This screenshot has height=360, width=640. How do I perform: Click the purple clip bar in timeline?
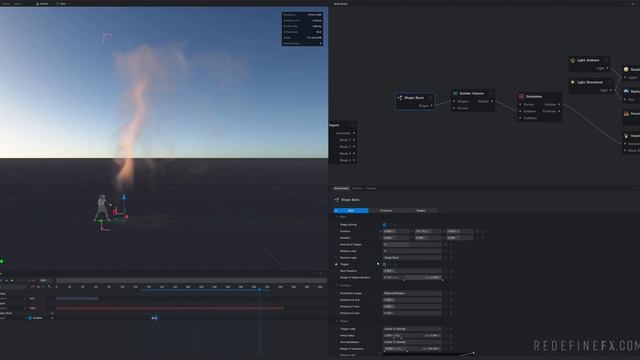(77, 298)
